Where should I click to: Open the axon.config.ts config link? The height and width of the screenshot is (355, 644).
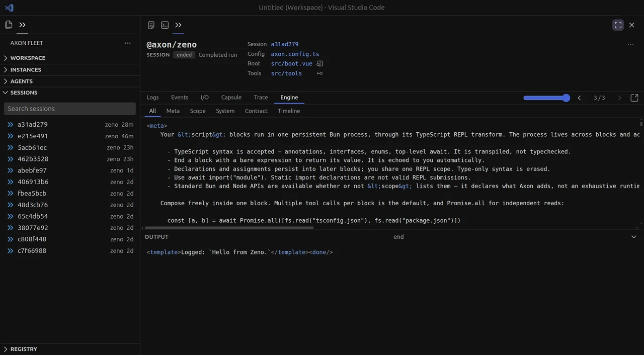[295, 54]
